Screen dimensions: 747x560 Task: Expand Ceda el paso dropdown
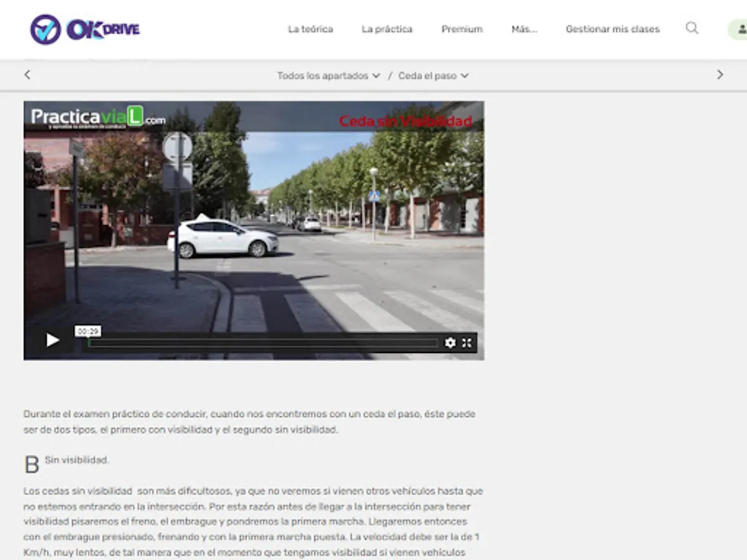[x=433, y=76]
